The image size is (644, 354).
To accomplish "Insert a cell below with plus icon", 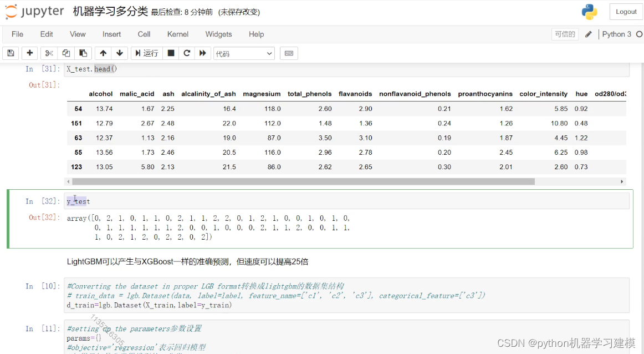I will coord(29,53).
